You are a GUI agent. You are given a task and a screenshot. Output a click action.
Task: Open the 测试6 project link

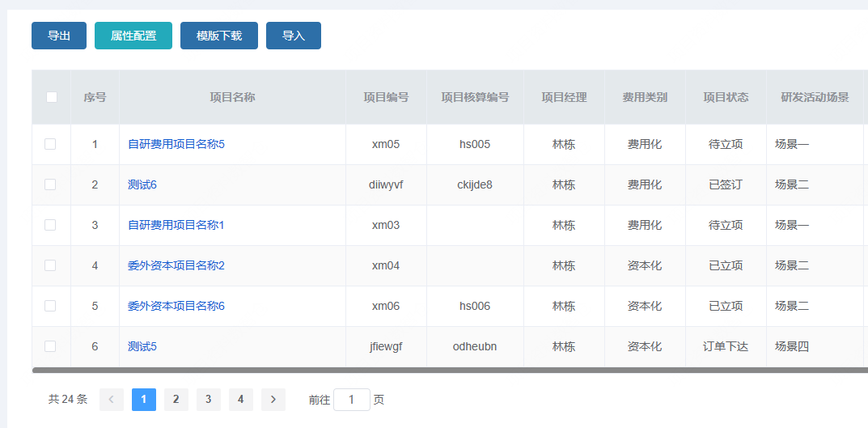[142, 184]
